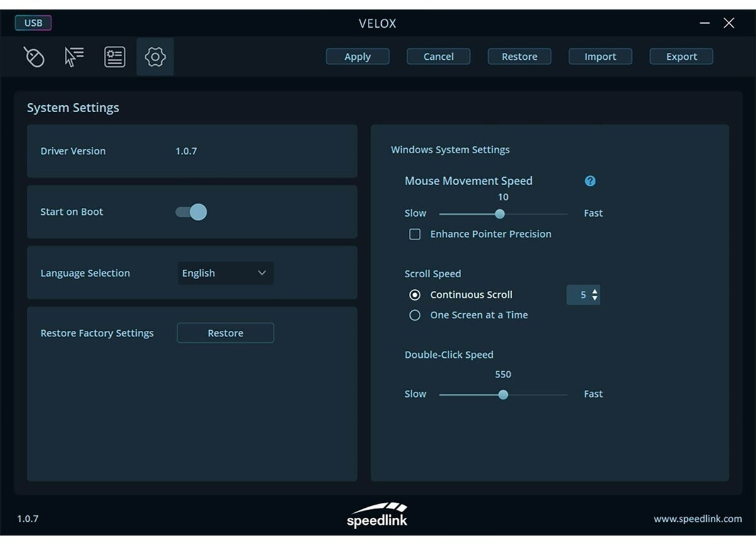
Task: Select One Screen at a Time option
Action: [x=415, y=315]
